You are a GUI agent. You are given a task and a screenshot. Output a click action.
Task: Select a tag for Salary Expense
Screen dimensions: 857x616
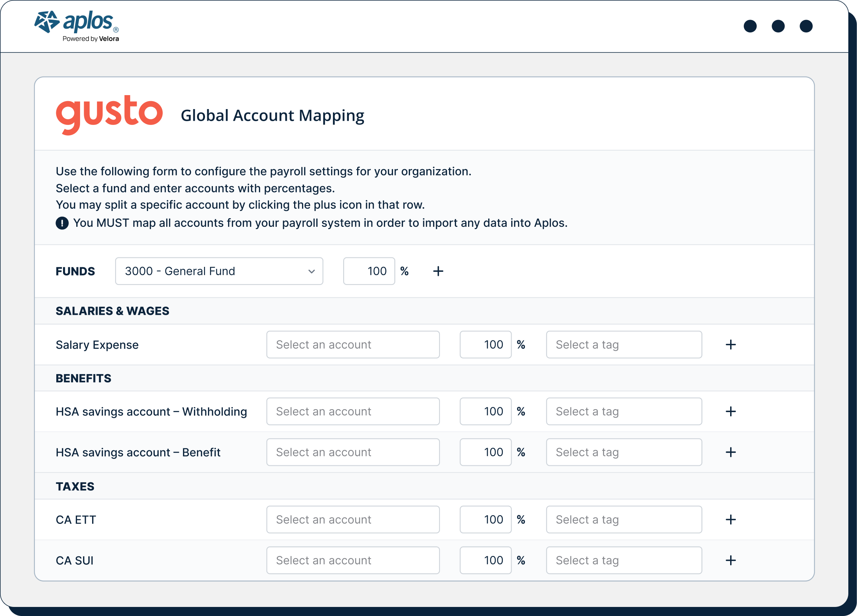coord(624,345)
